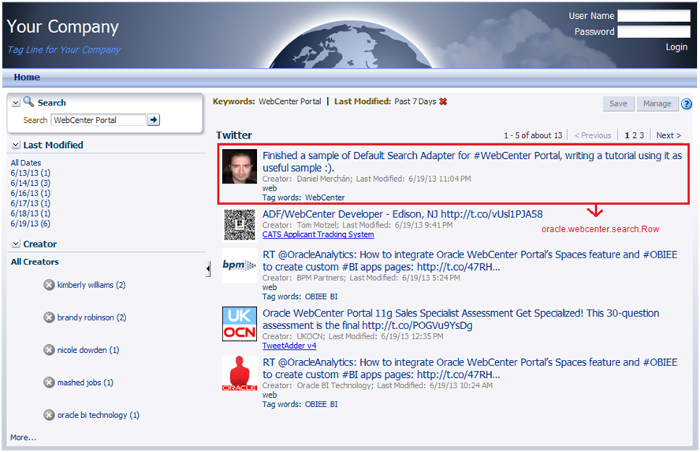Filter by creator brandy robinson (2)
Viewport: 700px width, 452px height.
pyautogui.click(x=92, y=317)
